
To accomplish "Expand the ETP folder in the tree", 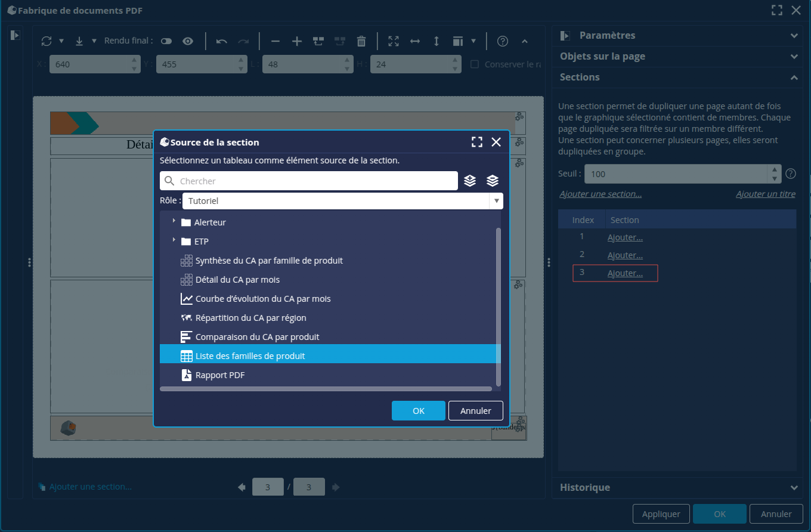I will [x=174, y=240].
